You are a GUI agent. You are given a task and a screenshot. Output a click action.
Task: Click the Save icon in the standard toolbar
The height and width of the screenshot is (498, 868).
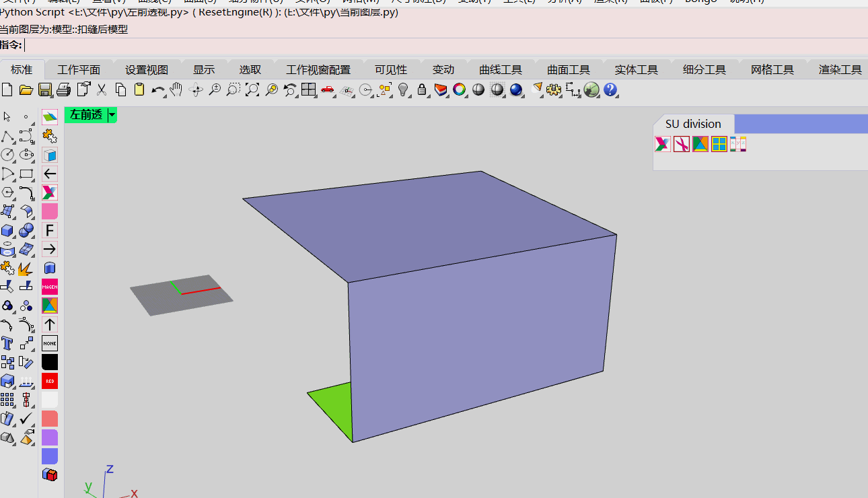[44, 89]
